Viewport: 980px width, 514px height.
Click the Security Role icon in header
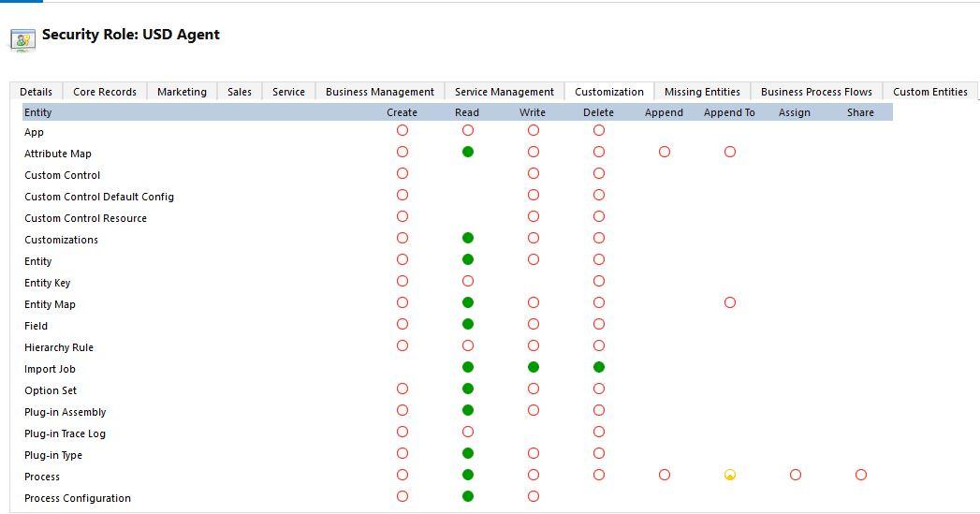click(x=22, y=38)
